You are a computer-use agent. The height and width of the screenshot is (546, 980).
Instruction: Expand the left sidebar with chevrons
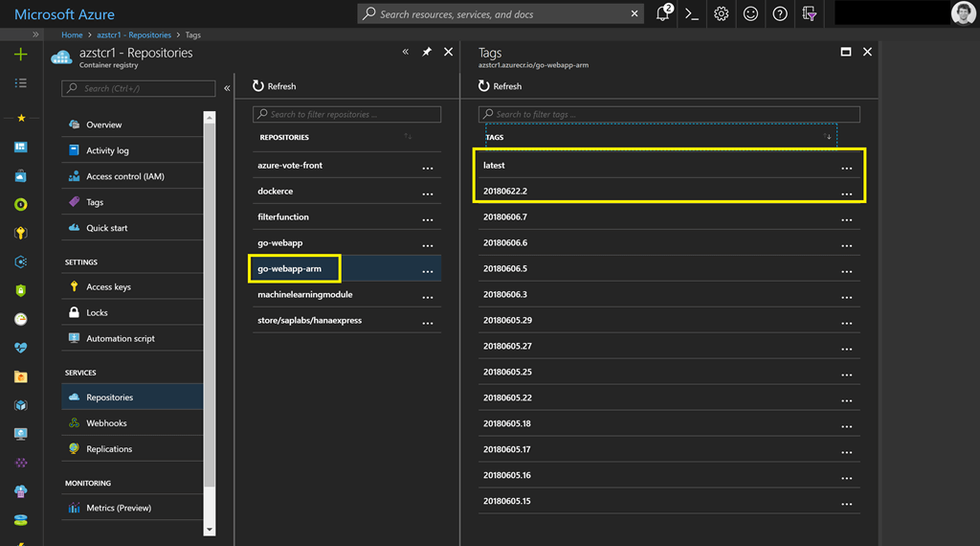[35, 34]
